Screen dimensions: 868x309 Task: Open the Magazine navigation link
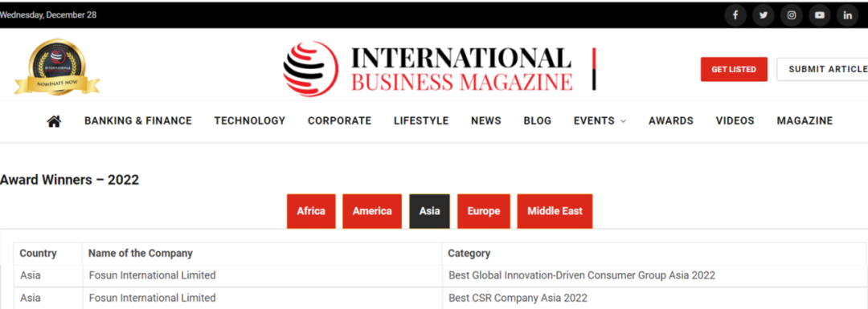click(x=805, y=120)
